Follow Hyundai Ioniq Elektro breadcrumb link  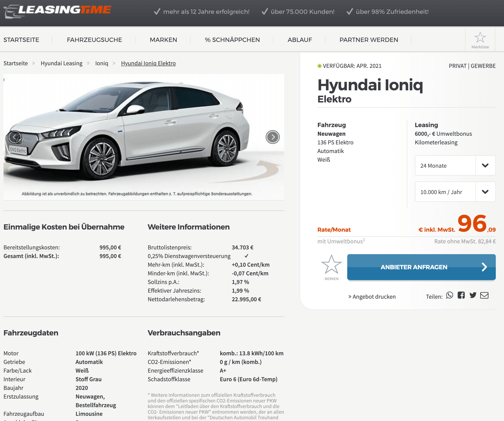148,63
